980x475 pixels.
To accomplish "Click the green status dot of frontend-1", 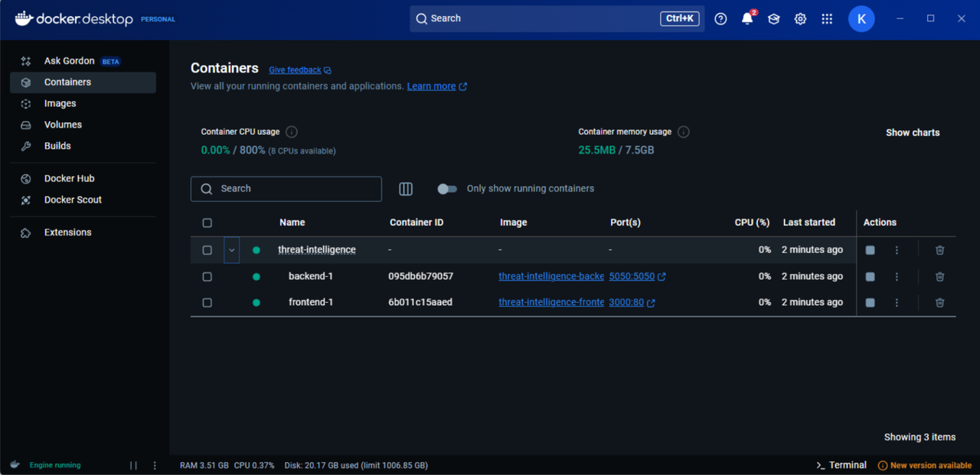I will tap(256, 303).
